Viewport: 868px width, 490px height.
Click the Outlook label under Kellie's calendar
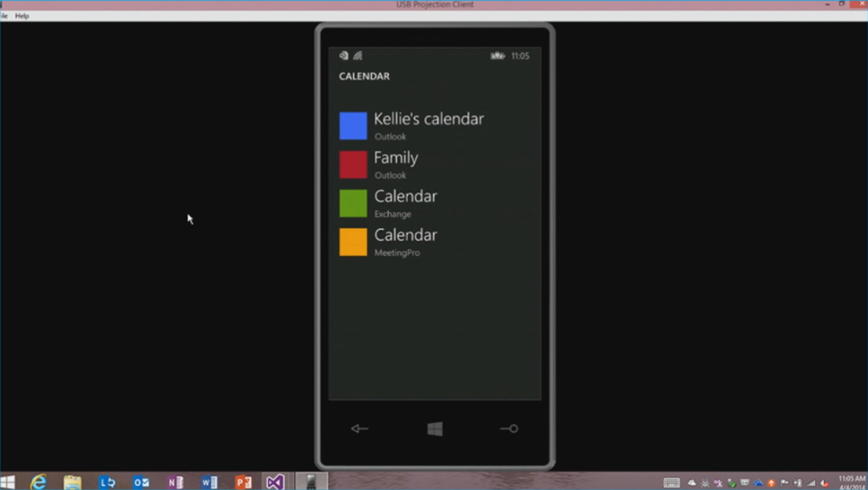click(390, 136)
